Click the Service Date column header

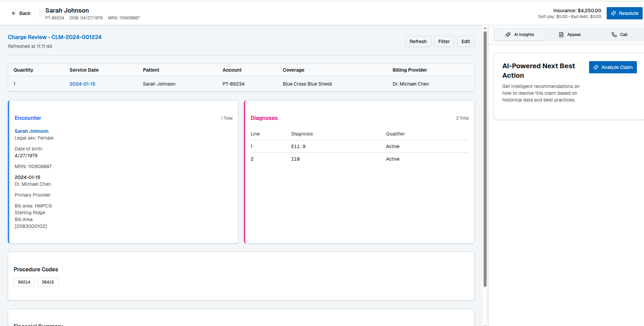click(84, 70)
